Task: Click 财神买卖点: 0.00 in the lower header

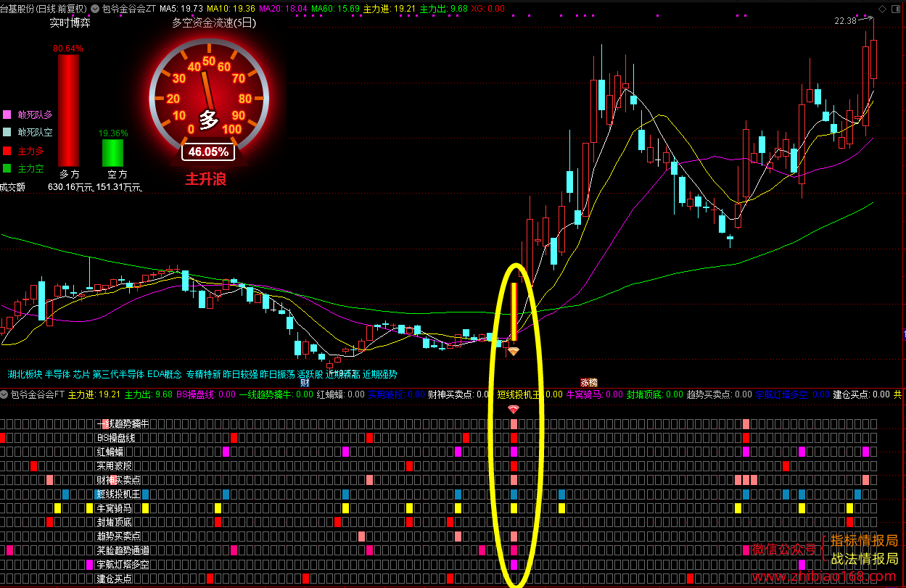Action: [459, 394]
